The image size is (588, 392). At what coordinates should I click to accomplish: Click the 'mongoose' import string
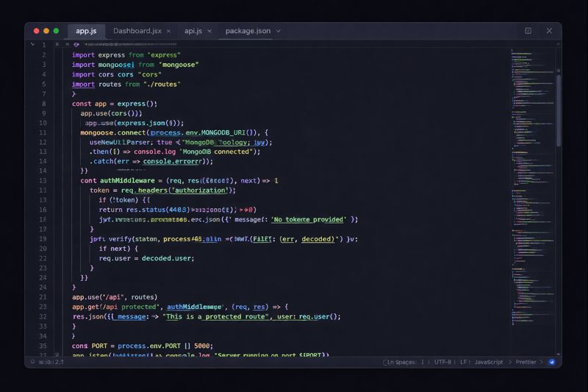coord(179,65)
